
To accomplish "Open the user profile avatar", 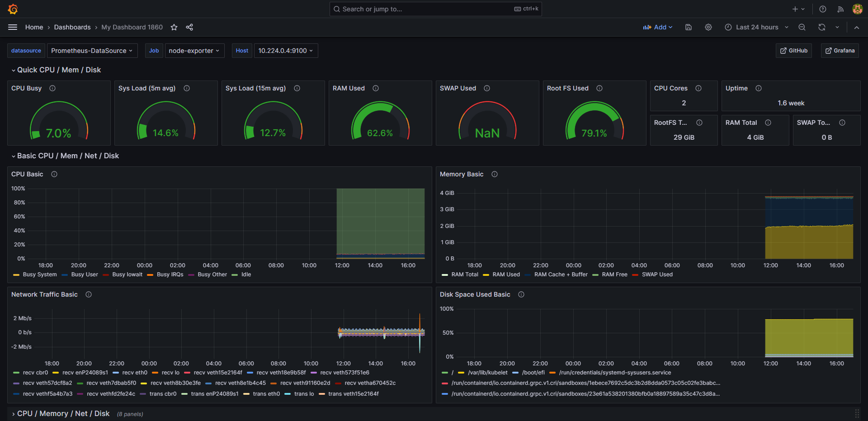I will [857, 9].
